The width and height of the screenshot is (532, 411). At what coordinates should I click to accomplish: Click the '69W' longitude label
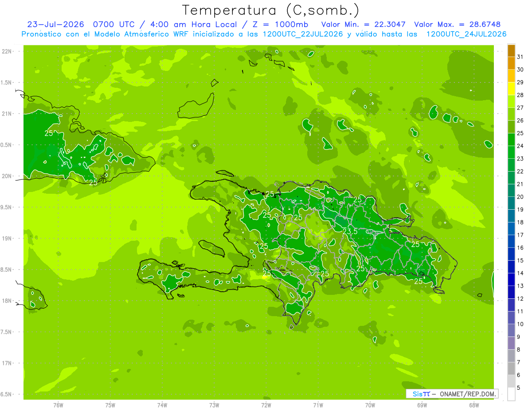(422, 405)
